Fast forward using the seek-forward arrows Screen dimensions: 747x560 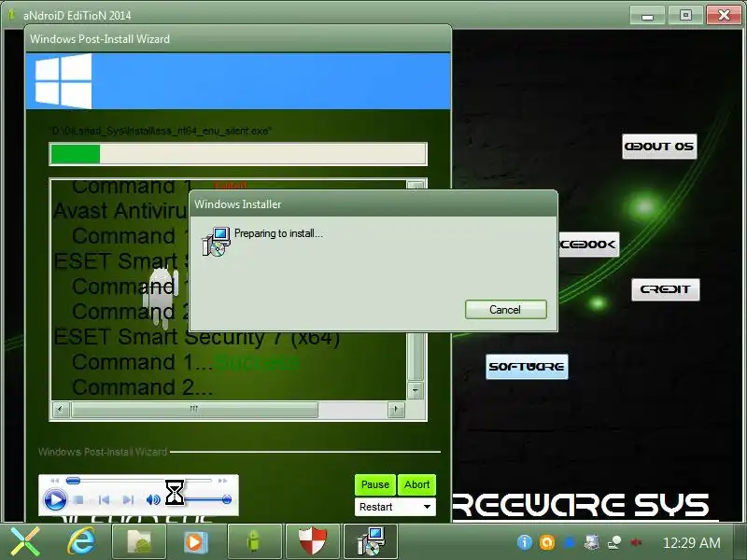tap(222, 481)
